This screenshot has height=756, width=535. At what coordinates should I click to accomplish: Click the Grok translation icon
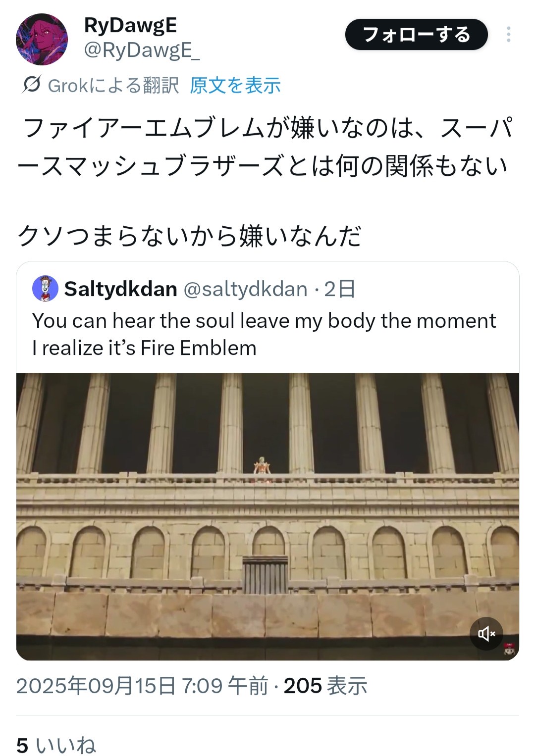pos(31,85)
